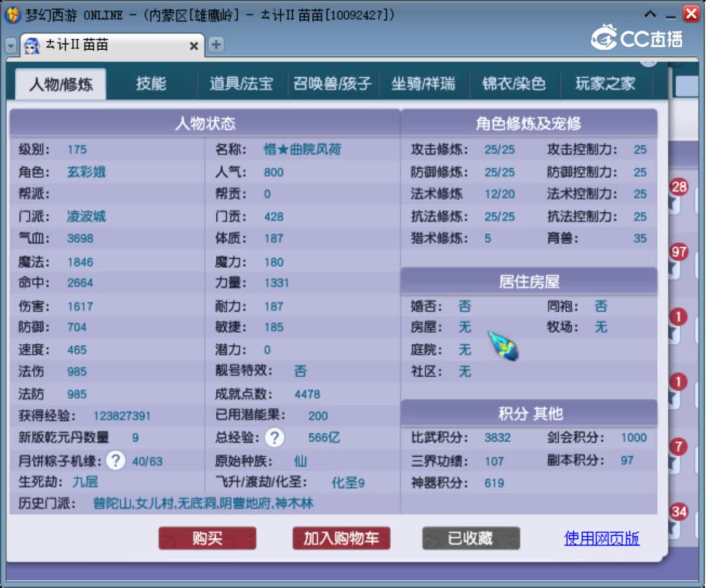Click the 已用潜能果 value 200
Screen dimensions: 706x588
point(318,416)
